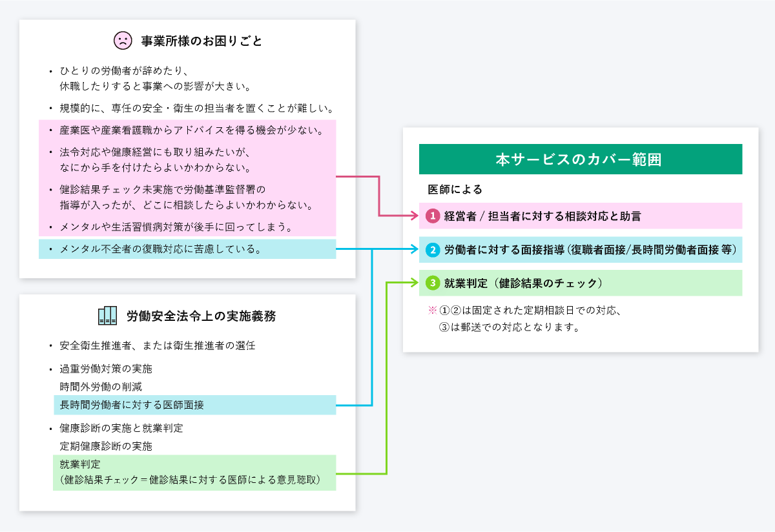Click the pink number 1 badge
The width and height of the screenshot is (775, 532).
click(x=433, y=216)
